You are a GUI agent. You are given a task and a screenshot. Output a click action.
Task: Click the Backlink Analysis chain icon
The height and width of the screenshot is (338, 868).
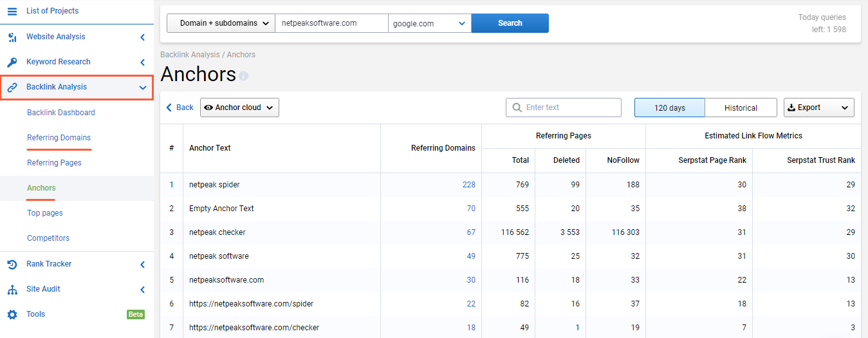(x=12, y=88)
